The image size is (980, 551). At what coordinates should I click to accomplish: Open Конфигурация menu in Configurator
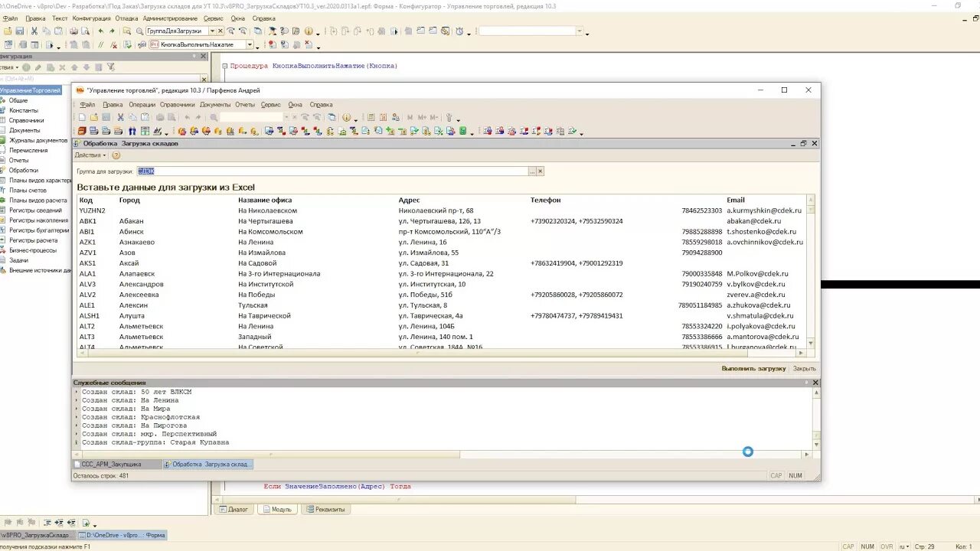92,18
